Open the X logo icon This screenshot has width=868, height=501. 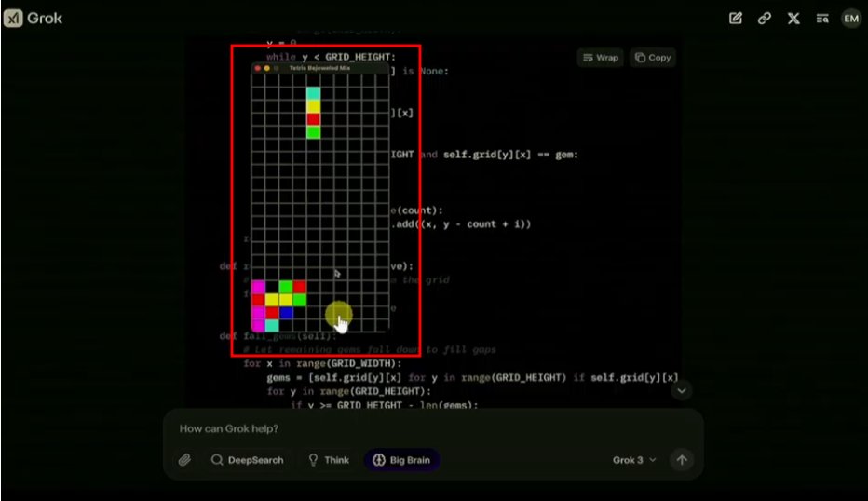(793, 19)
